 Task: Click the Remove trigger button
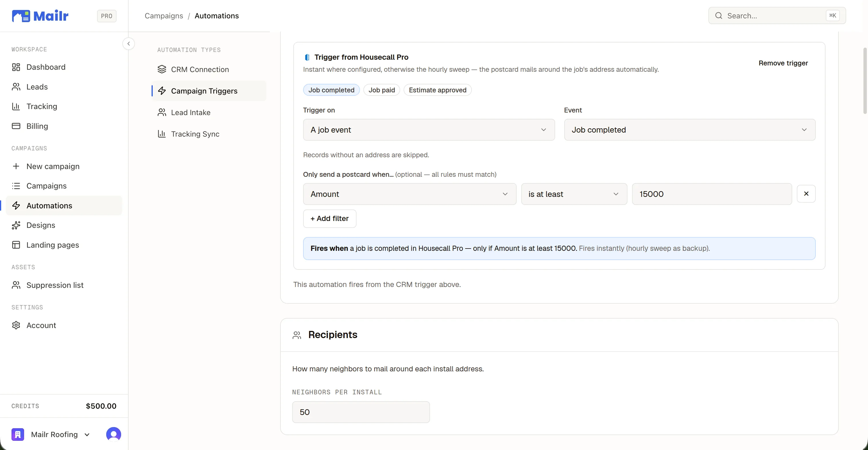coord(783,63)
